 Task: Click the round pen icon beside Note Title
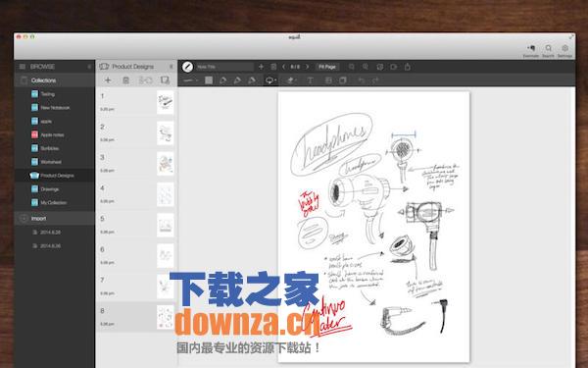[187, 67]
